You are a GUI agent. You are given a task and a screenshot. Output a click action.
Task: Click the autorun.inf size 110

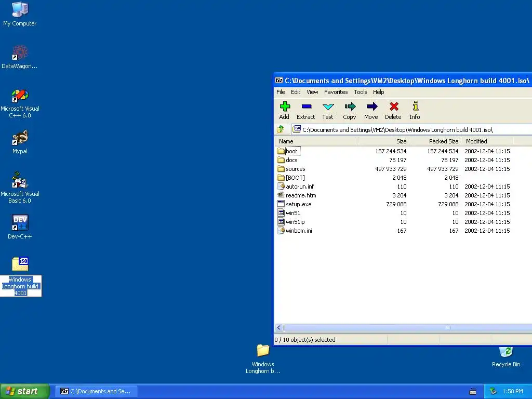(402, 187)
